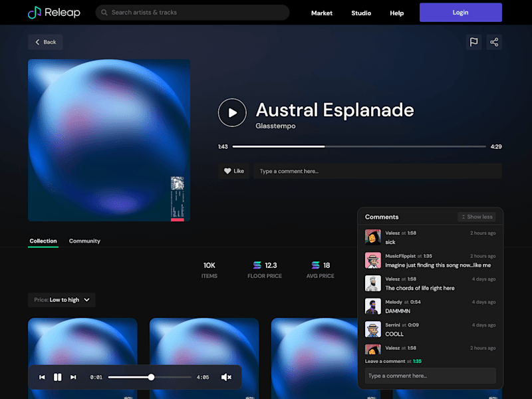This screenshot has width=532, height=399.
Task: Skip to the next track in mini player
Action: point(73,377)
